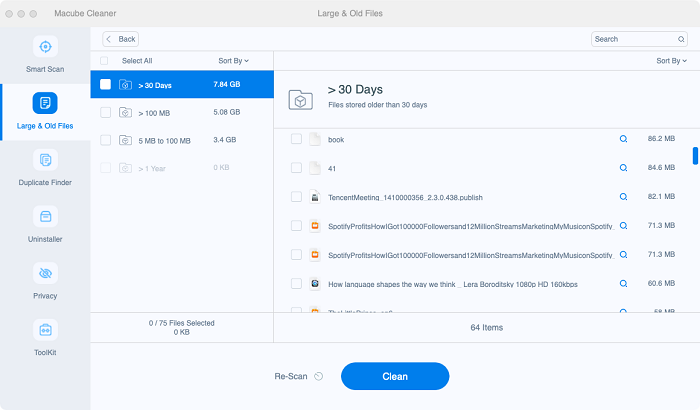This screenshot has width=700, height=410.
Task: Open Sort By dropdown in category list
Action: pos(233,61)
